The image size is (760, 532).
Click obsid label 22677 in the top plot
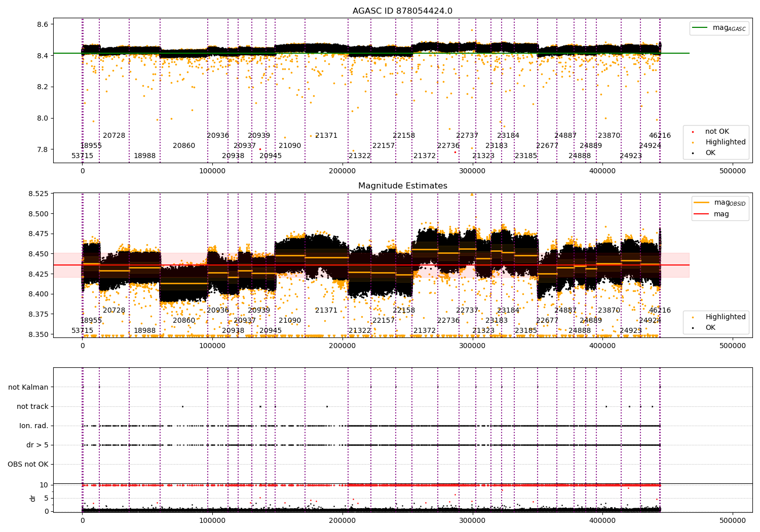[547, 145]
